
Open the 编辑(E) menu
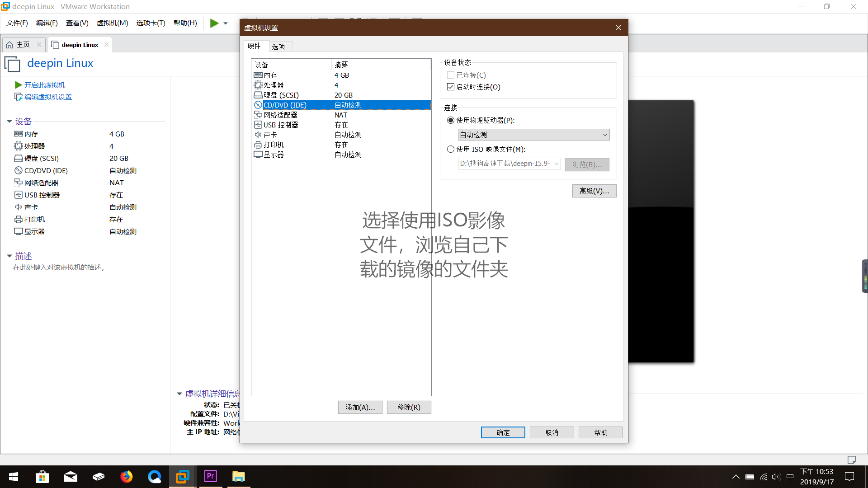[47, 23]
